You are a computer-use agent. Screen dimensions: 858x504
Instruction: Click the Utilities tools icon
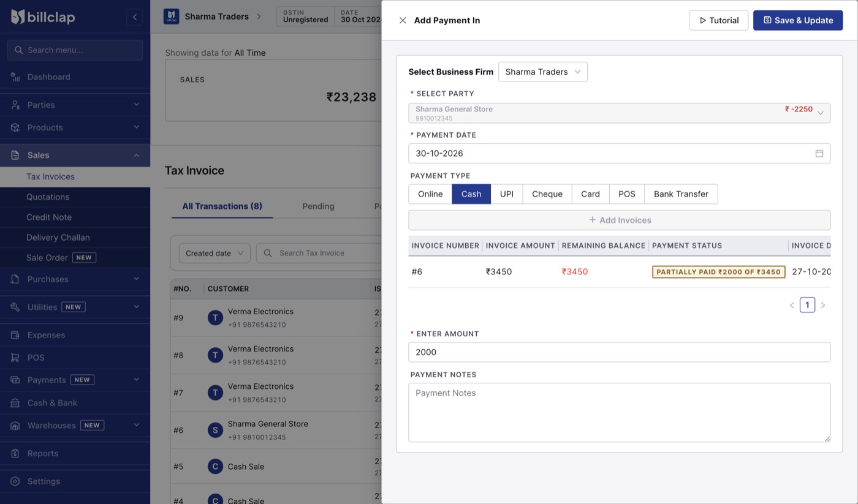[x=15, y=307]
